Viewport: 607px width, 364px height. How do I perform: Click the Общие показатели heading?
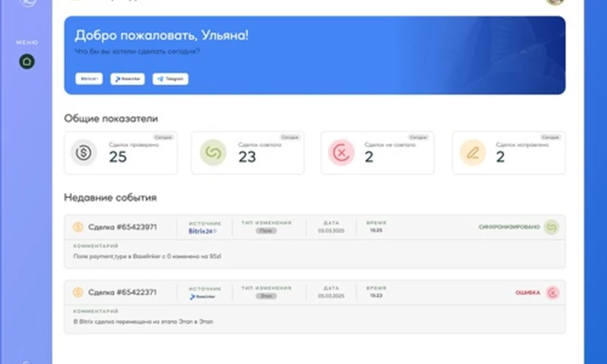tap(111, 118)
